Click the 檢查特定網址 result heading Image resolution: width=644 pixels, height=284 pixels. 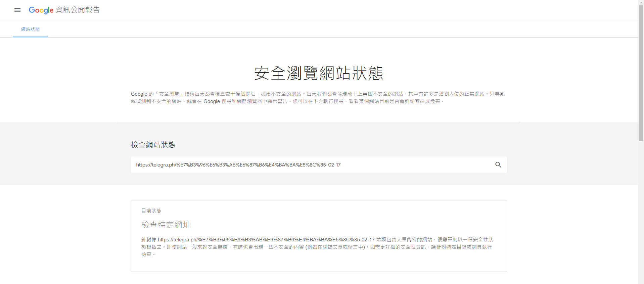point(166,225)
